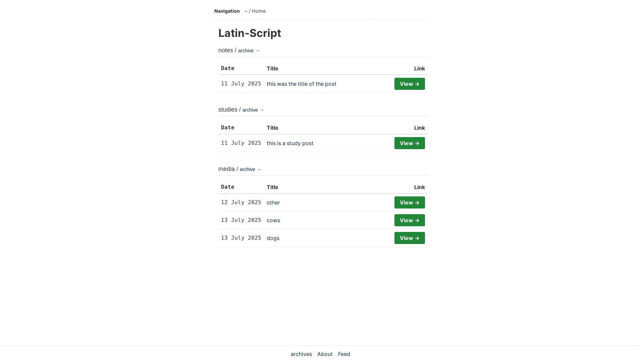Click the Link header in media table
This screenshot has height=362, width=644.
pyautogui.click(x=419, y=187)
